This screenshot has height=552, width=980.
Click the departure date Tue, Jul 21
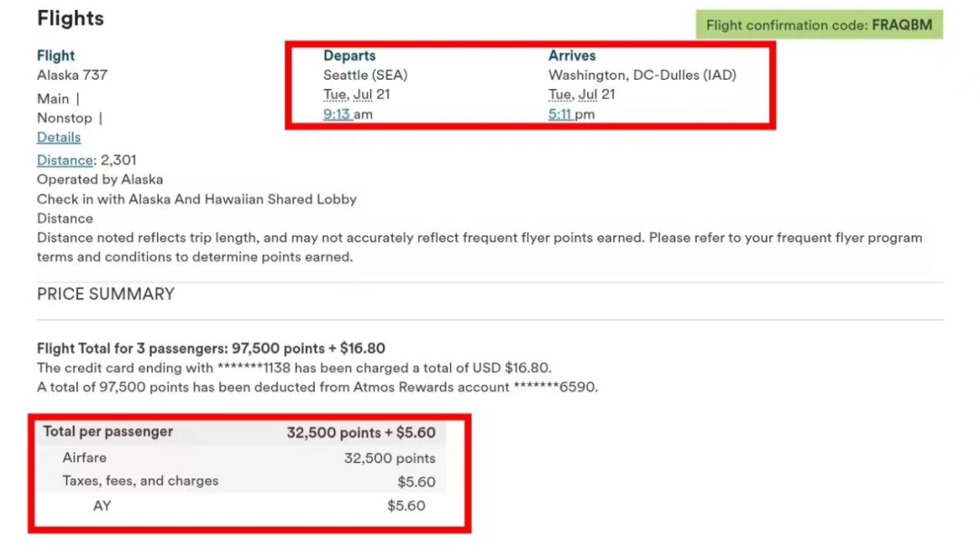click(x=357, y=94)
